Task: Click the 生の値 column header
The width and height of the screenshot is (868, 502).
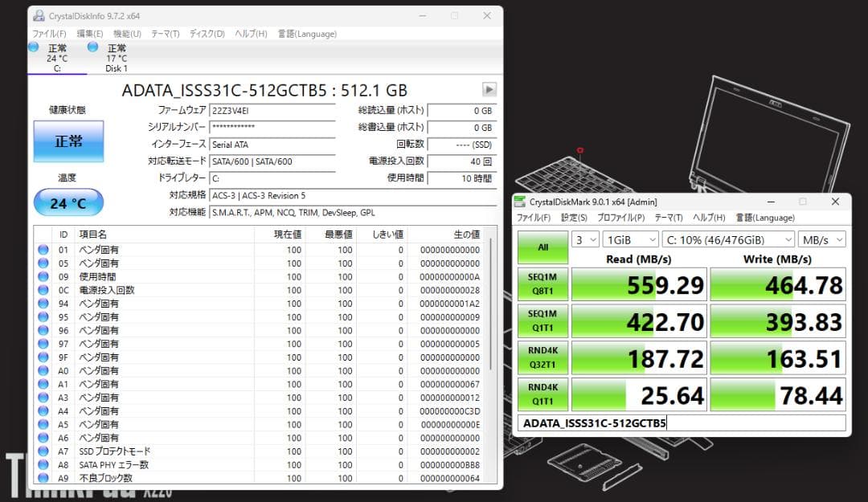Action: (x=445, y=235)
